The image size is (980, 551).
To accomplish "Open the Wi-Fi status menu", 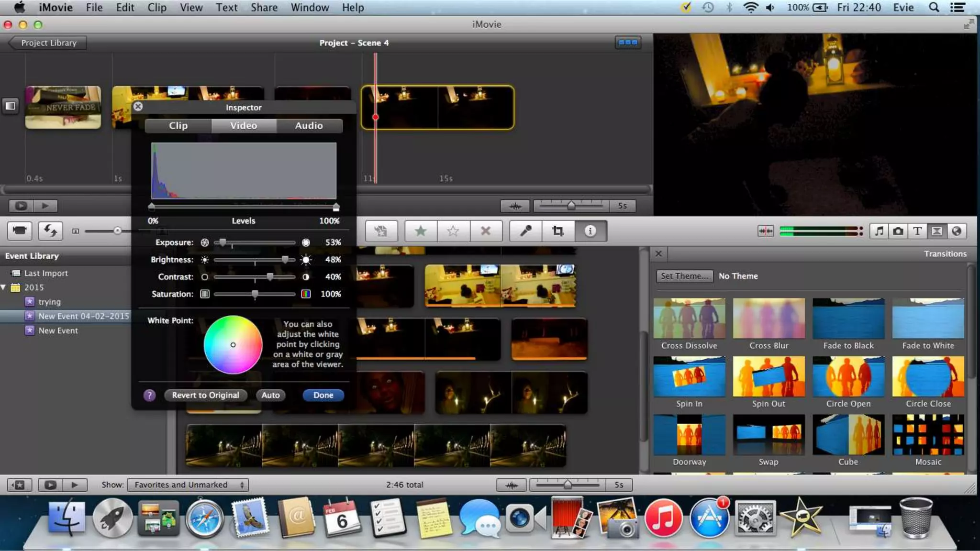I will click(751, 8).
